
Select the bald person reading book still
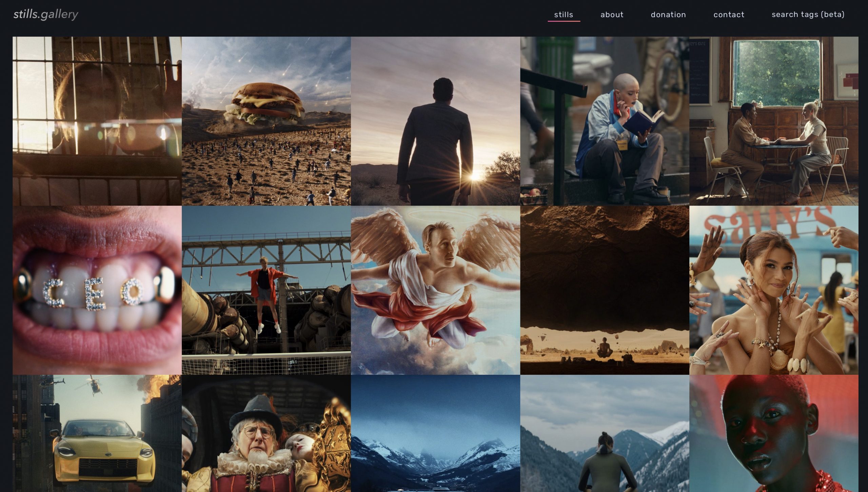[x=605, y=121]
